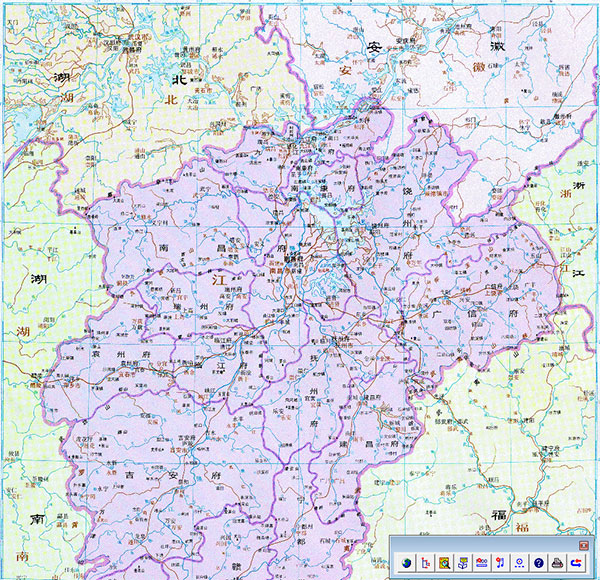Click the blue-red swap arrows icon
The height and width of the screenshot is (580, 600).
coord(576,562)
